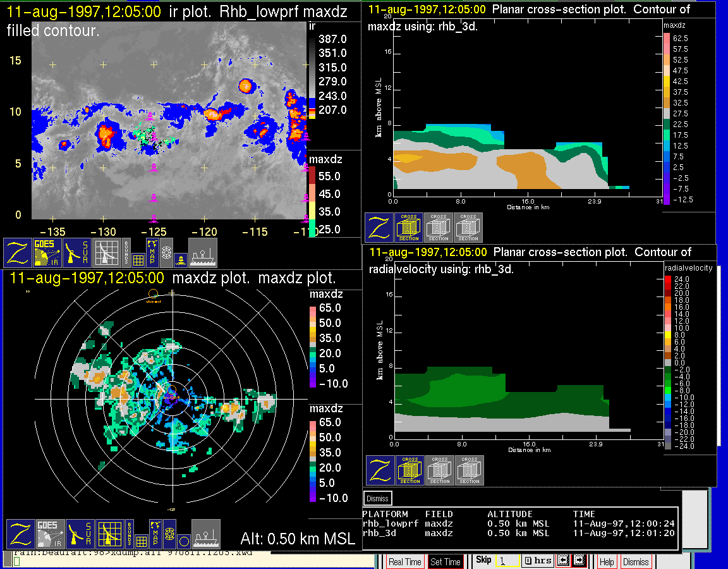Toggle the range rings icon in bottom plot

click(x=169, y=534)
